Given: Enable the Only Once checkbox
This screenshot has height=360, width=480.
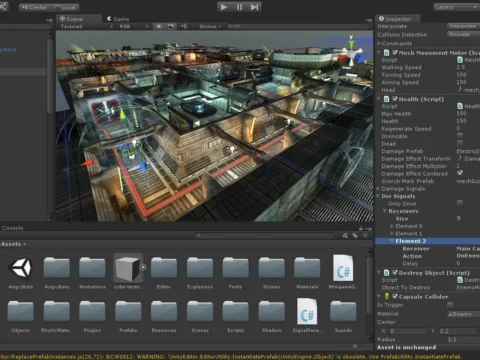Looking at the screenshot, I should [460, 203].
